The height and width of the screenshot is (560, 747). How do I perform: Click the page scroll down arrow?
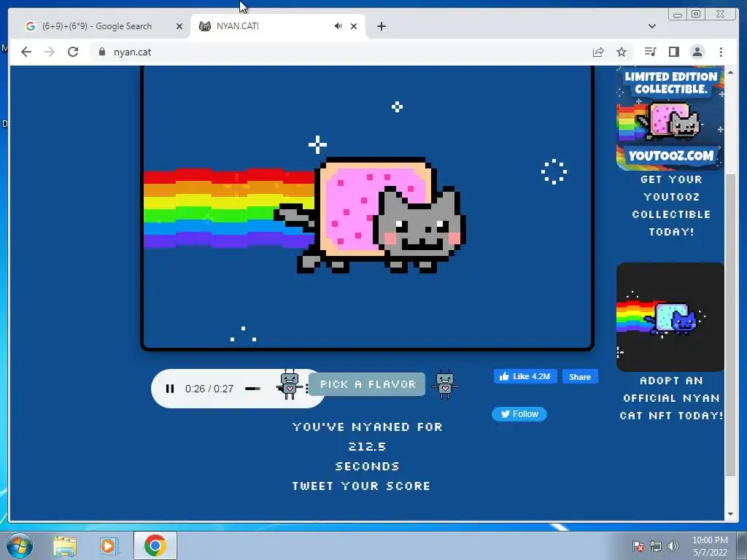[730, 514]
